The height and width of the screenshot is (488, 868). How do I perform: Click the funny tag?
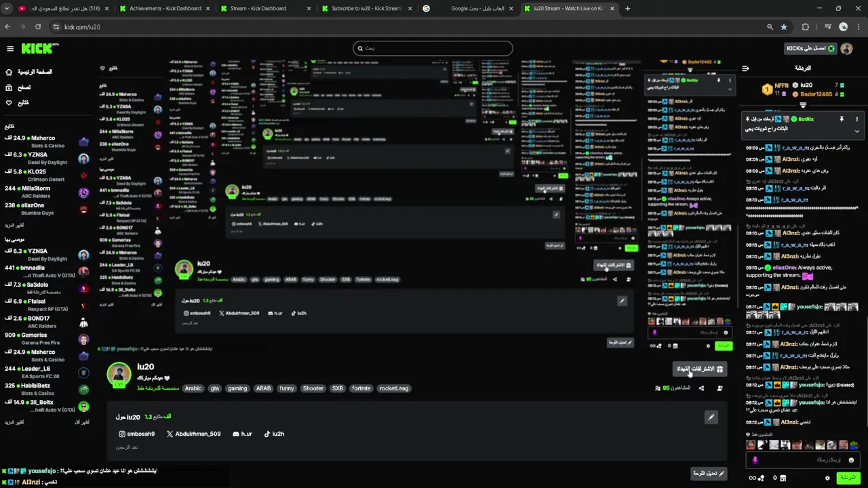[287, 388]
